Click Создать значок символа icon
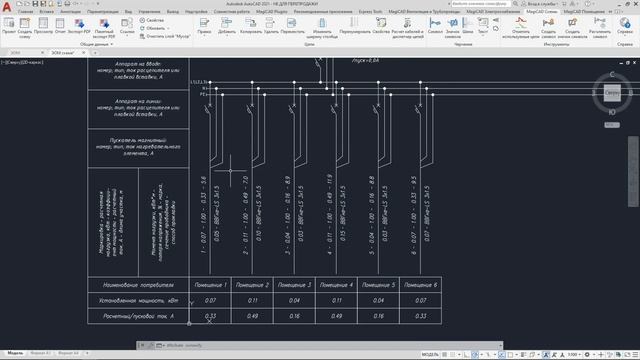Image resolution: width=640 pixels, height=360 pixels. click(572, 27)
